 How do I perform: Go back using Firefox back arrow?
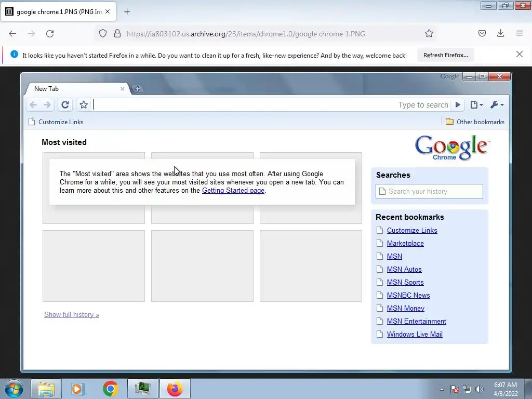[x=12, y=34]
